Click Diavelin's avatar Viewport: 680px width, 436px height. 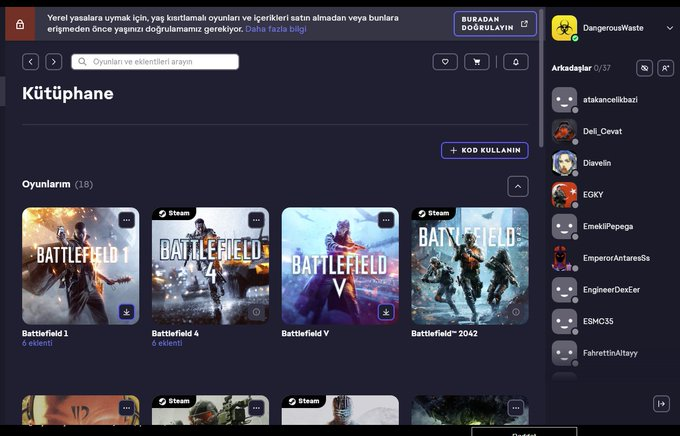564,163
